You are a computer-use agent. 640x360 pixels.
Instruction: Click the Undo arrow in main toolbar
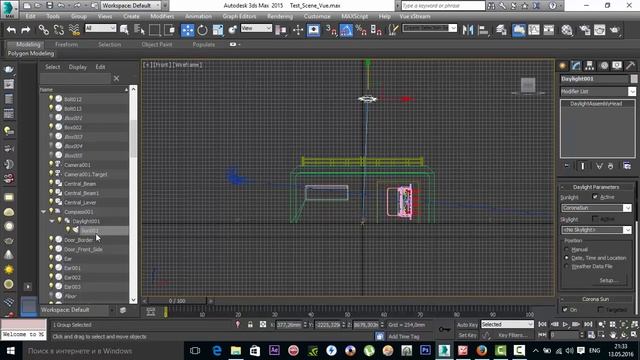coord(11,30)
